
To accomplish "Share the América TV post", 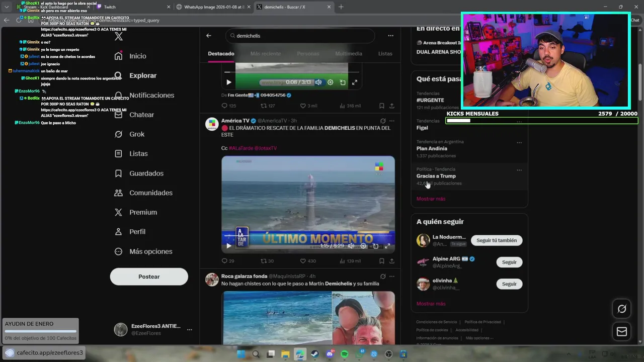I will coord(392,261).
